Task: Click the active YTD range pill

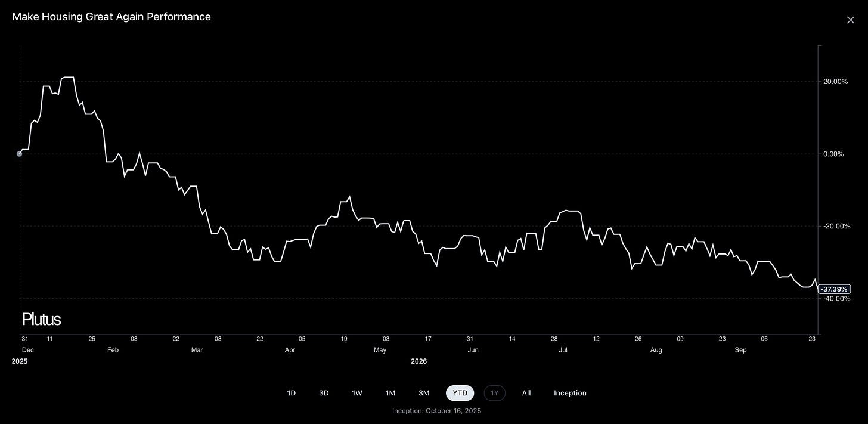Action: [460, 393]
